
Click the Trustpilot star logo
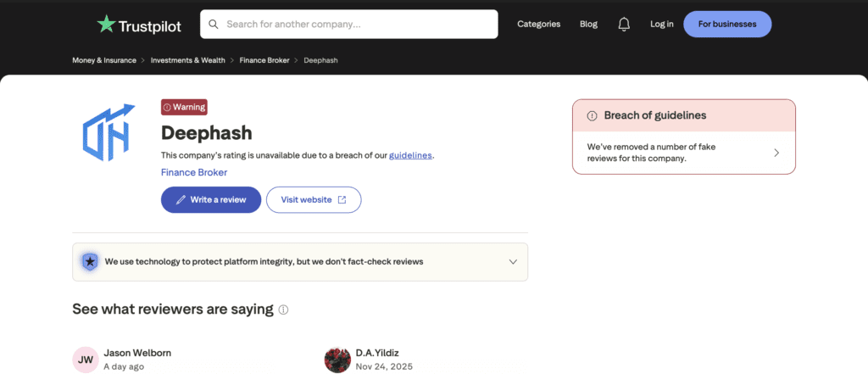pos(106,24)
